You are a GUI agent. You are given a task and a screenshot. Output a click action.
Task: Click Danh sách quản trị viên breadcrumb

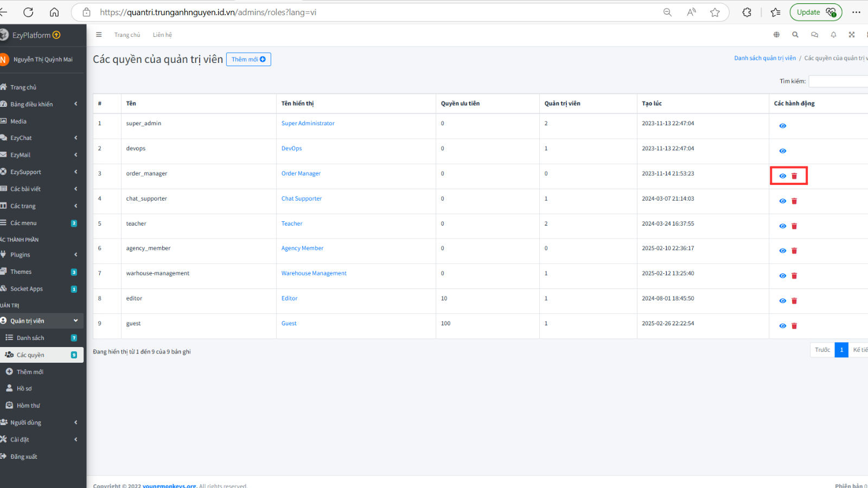click(x=765, y=58)
